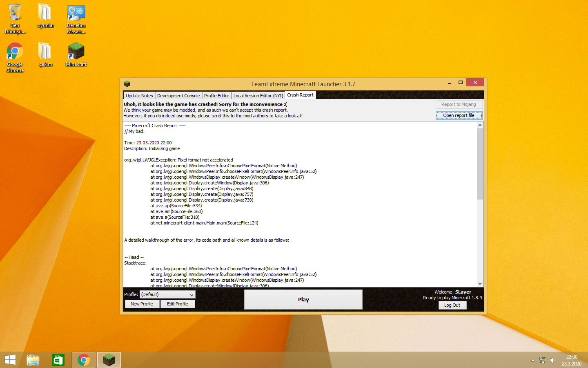This screenshot has height=368, width=588.
Task: Click the 'A detailed walkthrough of the error' line
Action: pyautogui.click(x=207, y=240)
